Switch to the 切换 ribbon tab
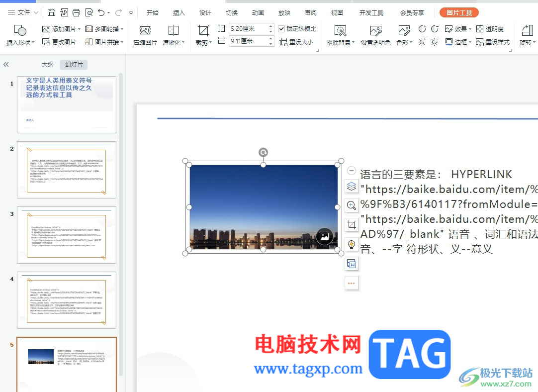This screenshot has width=538, height=392. tap(232, 13)
